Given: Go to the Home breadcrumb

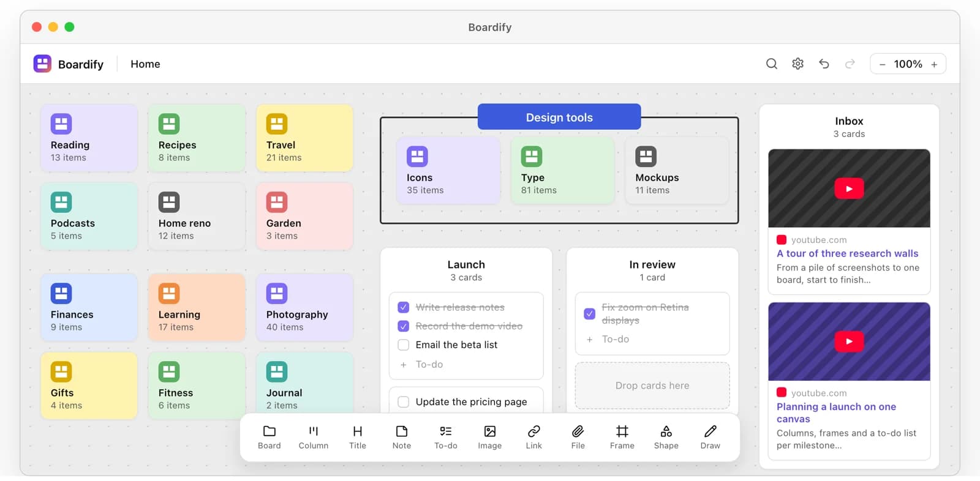Looking at the screenshot, I should 145,64.
